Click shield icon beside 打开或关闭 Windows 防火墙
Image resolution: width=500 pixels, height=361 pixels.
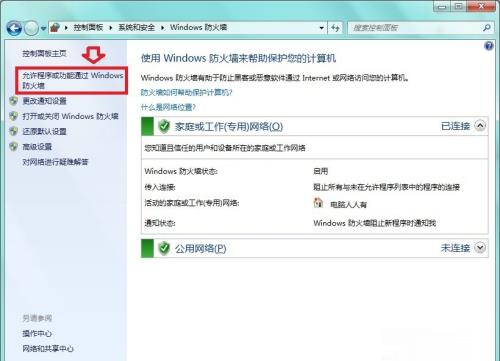click(x=14, y=116)
